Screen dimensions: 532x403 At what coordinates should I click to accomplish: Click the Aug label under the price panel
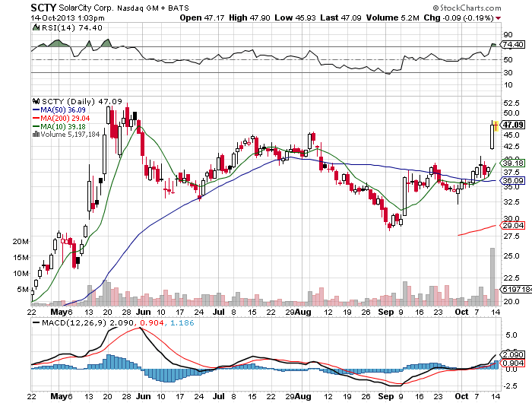(x=302, y=312)
